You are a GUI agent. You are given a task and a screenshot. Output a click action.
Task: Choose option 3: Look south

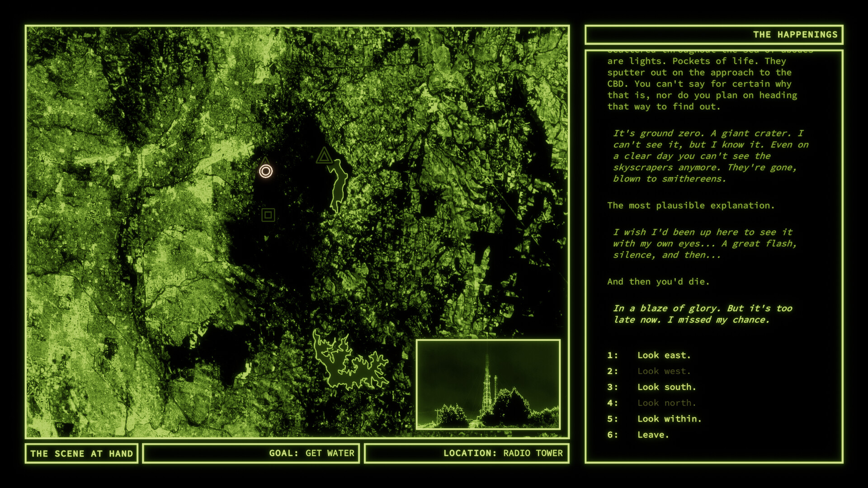click(x=667, y=387)
